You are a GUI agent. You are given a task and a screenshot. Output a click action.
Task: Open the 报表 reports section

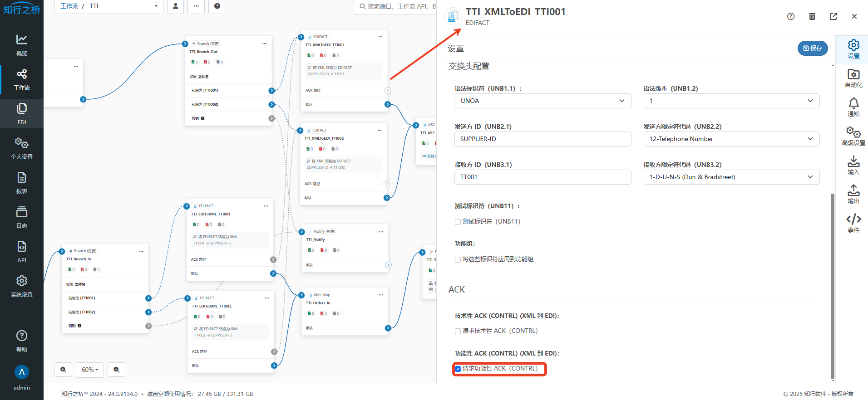[x=22, y=183]
